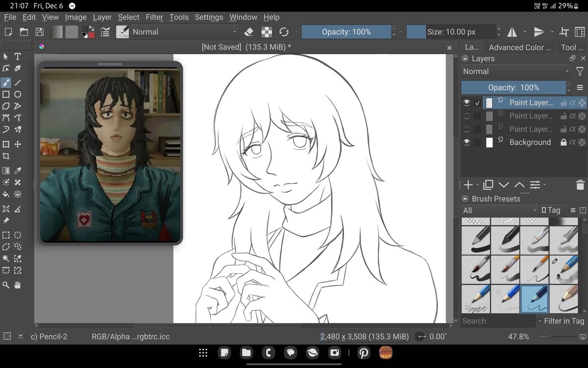Image resolution: width=588 pixels, height=368 pixels.
Task: Open the Edit Brush Settings icon
Action: point(105,32)
